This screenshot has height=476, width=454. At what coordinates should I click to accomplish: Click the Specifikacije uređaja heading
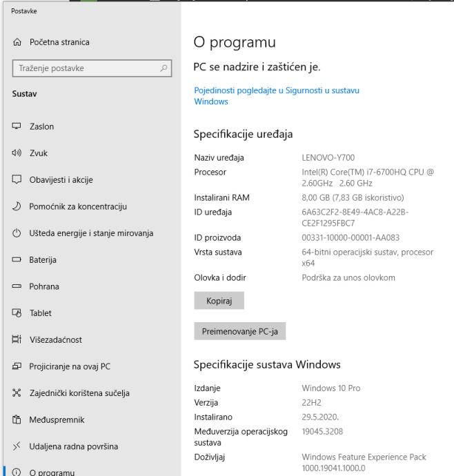pyautogui.click(x=244, y=135)
